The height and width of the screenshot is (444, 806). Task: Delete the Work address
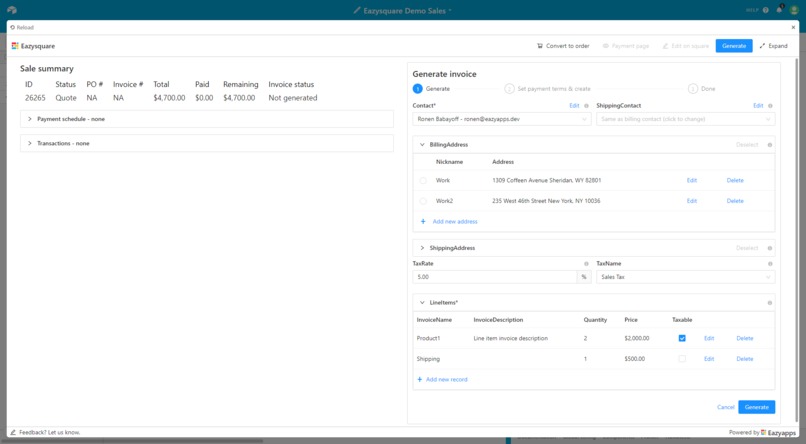[x=735, y=180]
